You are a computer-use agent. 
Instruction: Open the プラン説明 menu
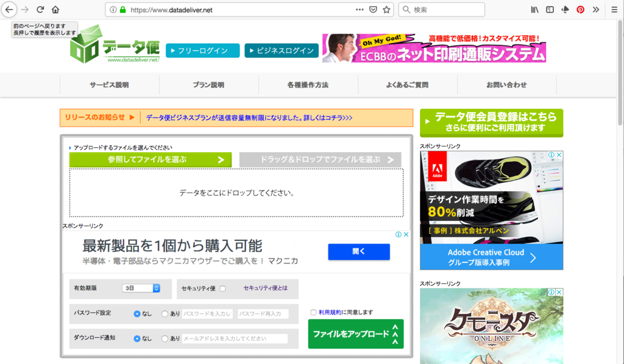pyautogui.click(x=209, y=85)
